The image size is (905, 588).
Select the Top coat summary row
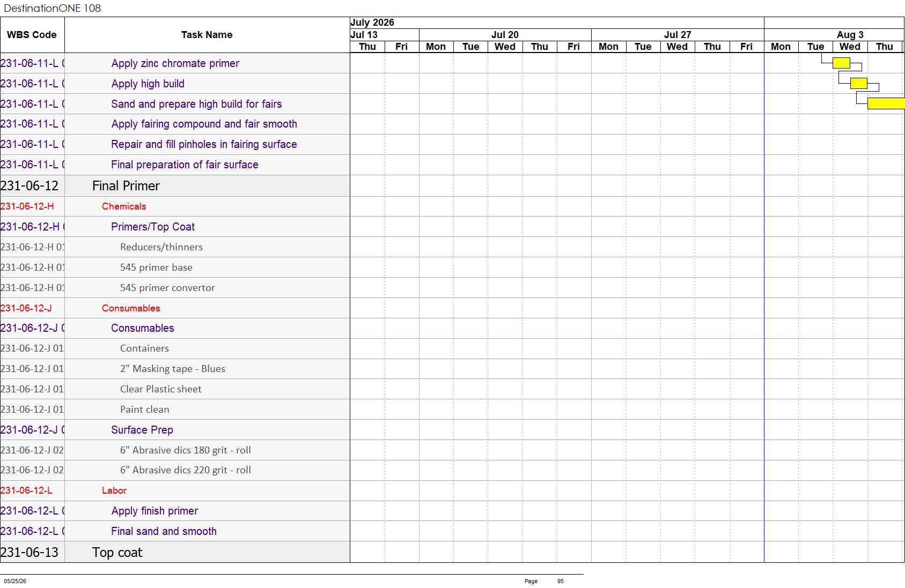click(117, 552)
